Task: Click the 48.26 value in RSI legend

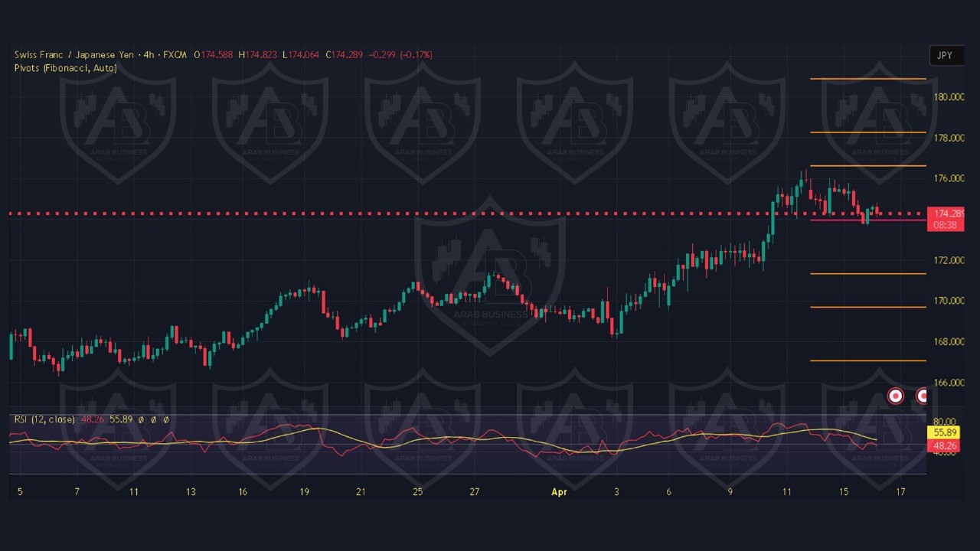Action: (93, 419)
